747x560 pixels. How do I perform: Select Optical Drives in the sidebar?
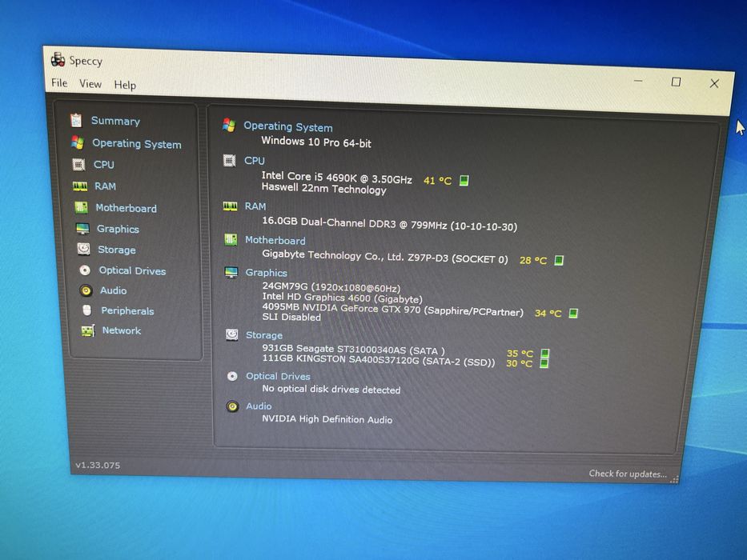(x=132, y=270)
